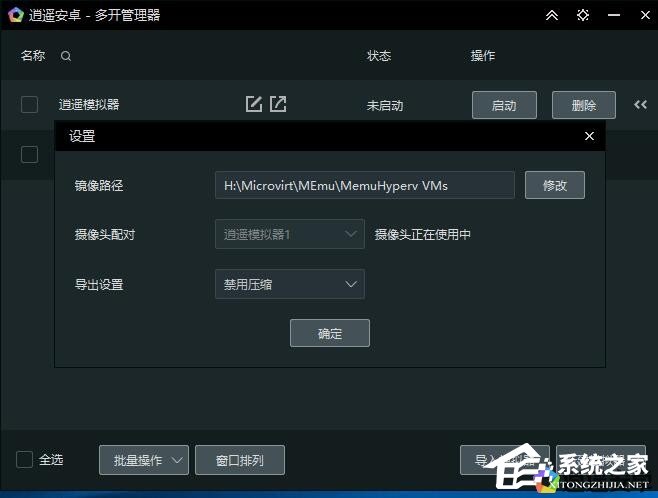Viewport: 658px width, 498px height.
Task: Close the 设置 dialog with X
Action: 589,136
